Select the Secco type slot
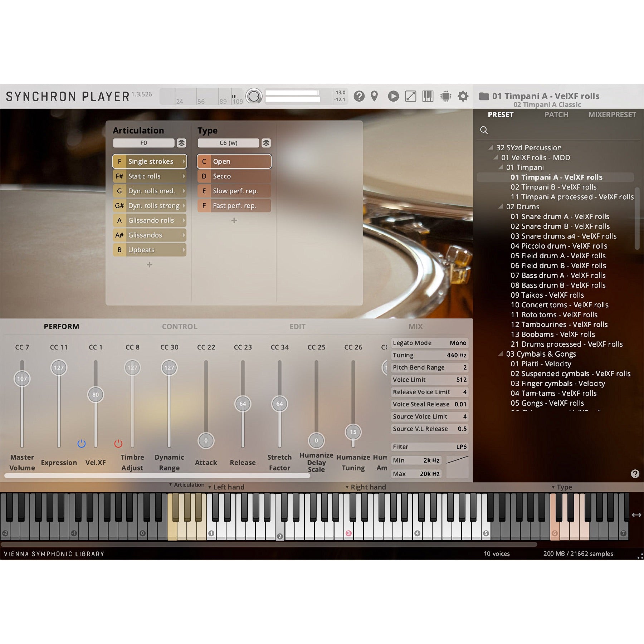 tap(234, 176)
